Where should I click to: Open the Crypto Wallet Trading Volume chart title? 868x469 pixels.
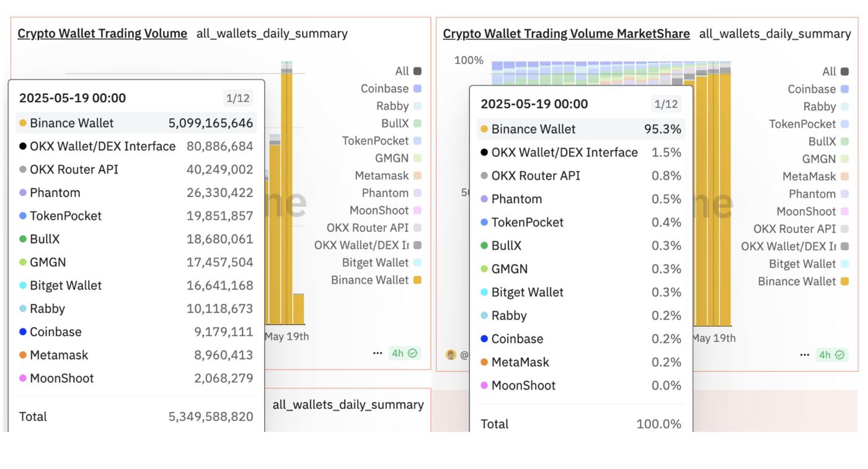coord(102,33)
